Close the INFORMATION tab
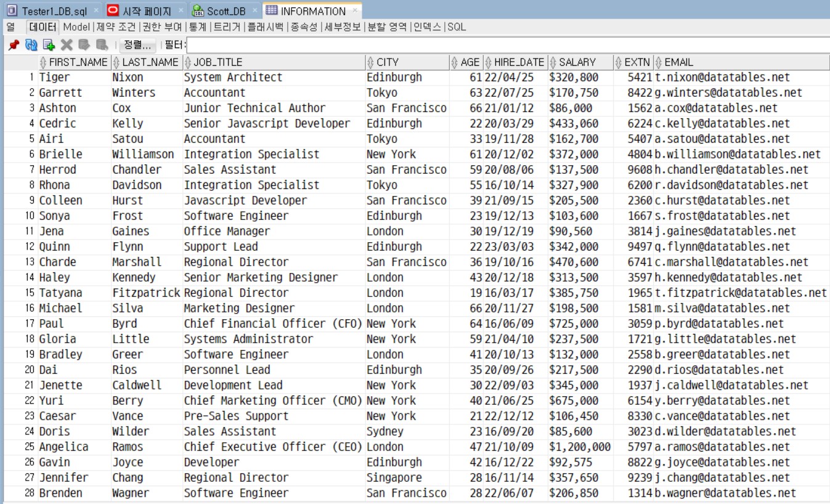 pos(354,11)
